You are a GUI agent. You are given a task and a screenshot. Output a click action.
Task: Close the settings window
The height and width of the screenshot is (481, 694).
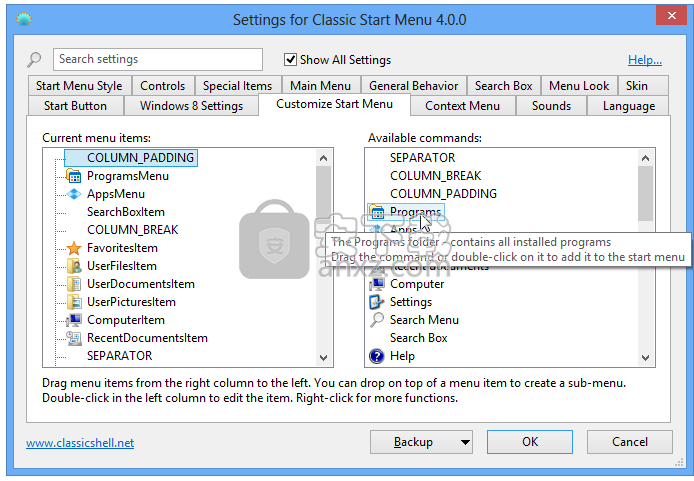coord(671,16)
